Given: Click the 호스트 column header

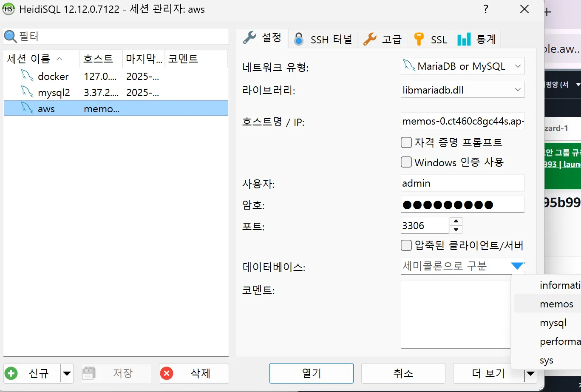Looking at the screenshot, I should 101,59.
